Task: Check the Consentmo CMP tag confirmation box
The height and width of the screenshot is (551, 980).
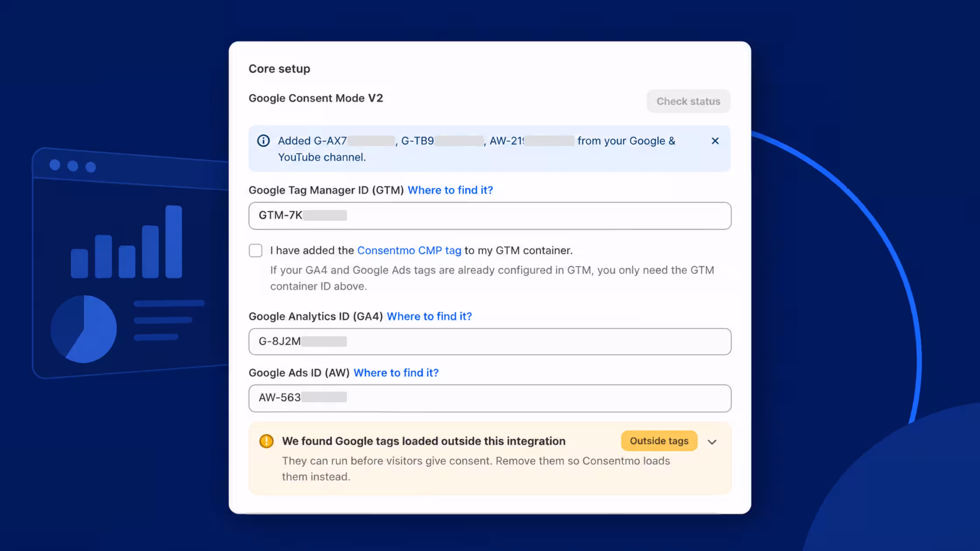Action: coord(255,251)
